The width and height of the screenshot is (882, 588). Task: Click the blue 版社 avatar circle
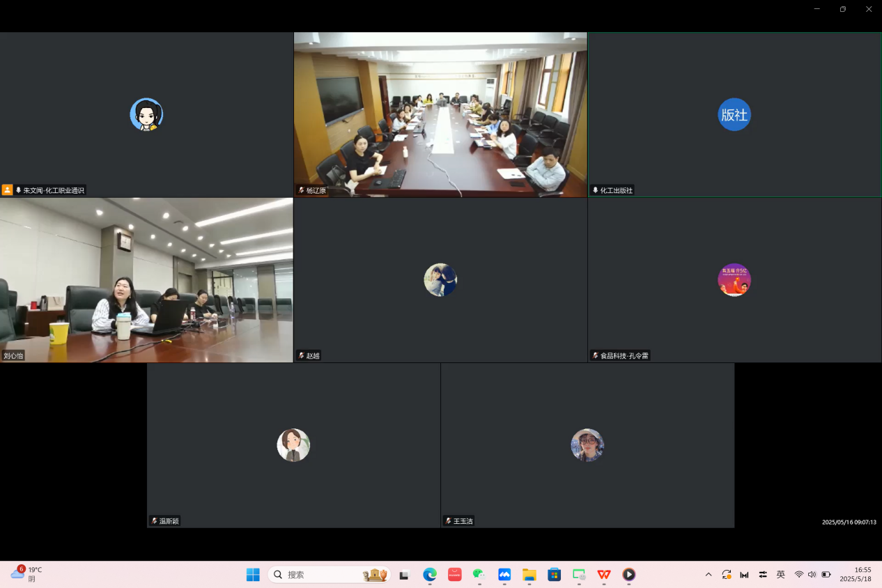(734, 114)
